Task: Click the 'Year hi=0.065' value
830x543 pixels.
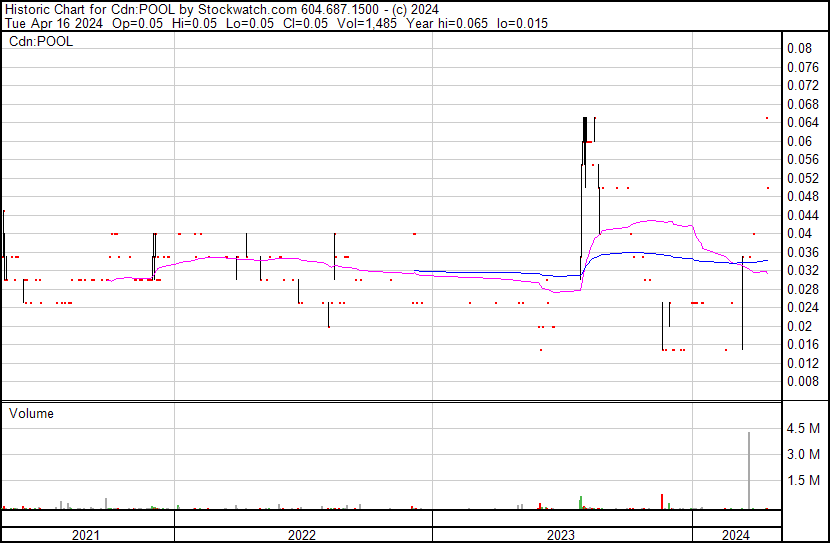Action: click(447, 23)
